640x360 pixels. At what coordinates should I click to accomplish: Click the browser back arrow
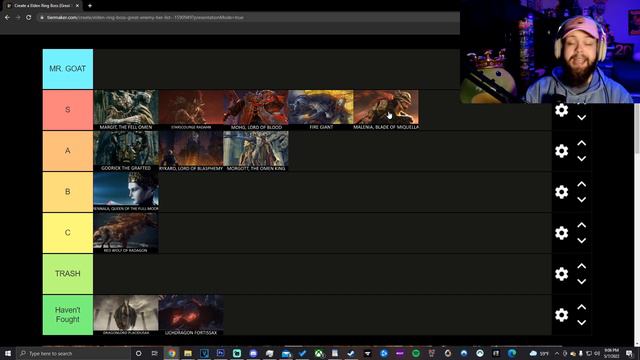7,18
